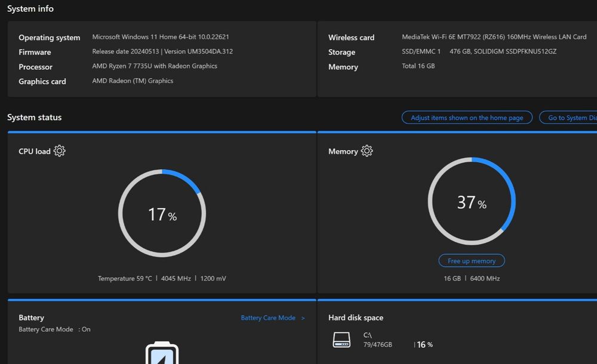Click the 4045 MHz CPU frequency value
The image size is (597, 364).
[x=176, y=278]
